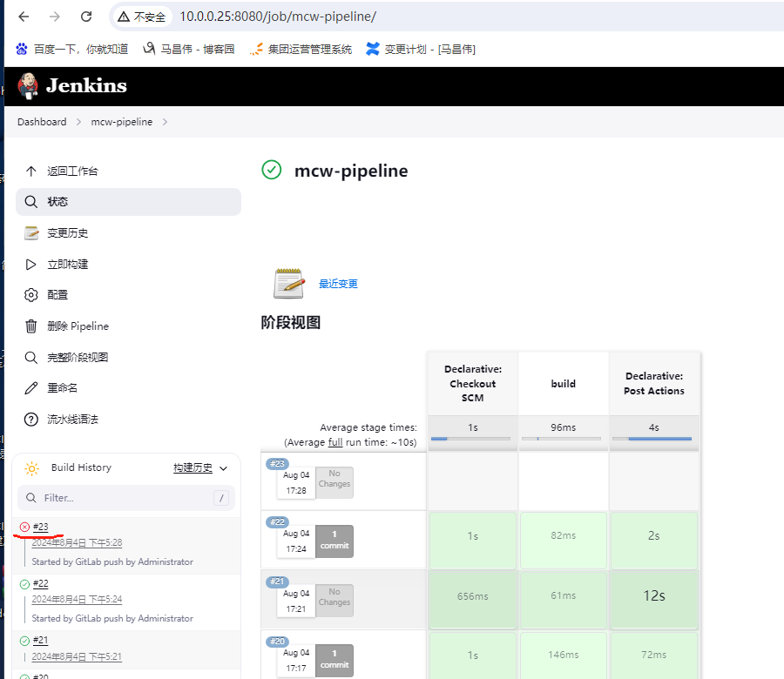784x679 pixels.
Task: Expand the chevron after Dashboard breadcrumb
Action: pyautogui.click(x=78, y=122)
